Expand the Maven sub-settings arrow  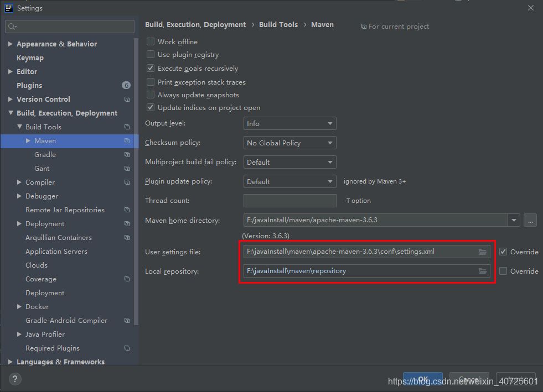(x=28, y=141)
